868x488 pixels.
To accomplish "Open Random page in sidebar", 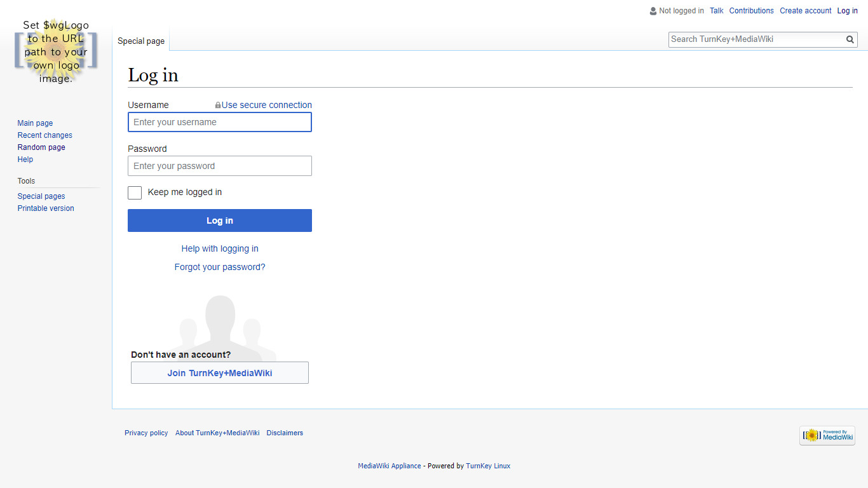I will [x=41, y=147].
